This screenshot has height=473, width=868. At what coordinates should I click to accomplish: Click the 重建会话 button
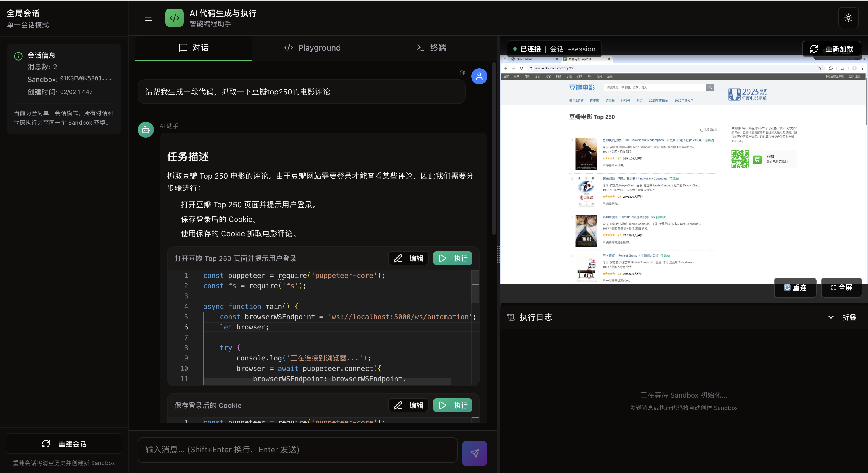(x=64, y=444)
